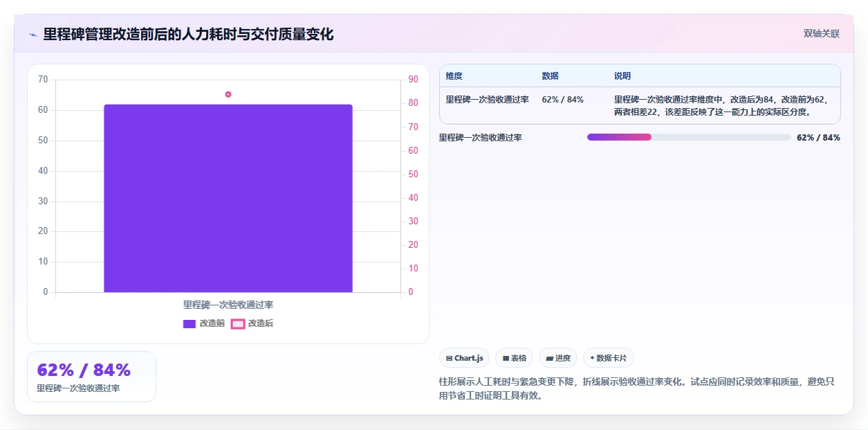Viewport: 868px width, 430px height.
Task: Click the 数据 column header
Action: pyautogui.click(x=551, y=76)
